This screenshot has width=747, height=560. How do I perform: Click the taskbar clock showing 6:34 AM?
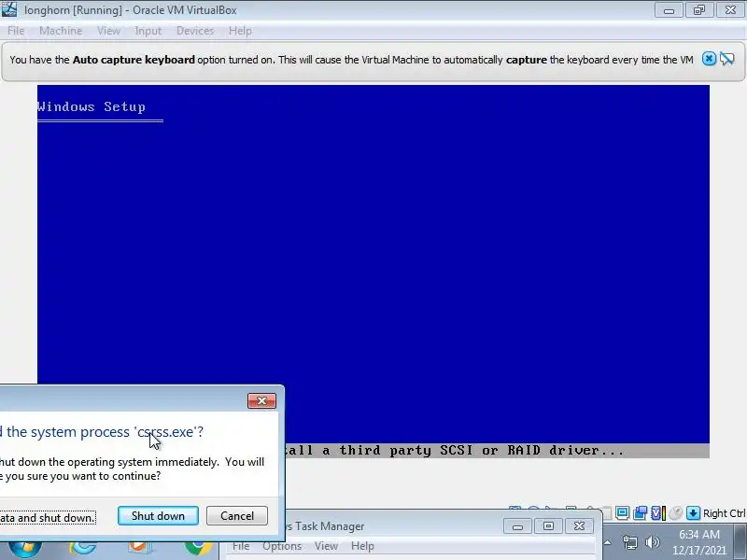(x=698, y=542)
